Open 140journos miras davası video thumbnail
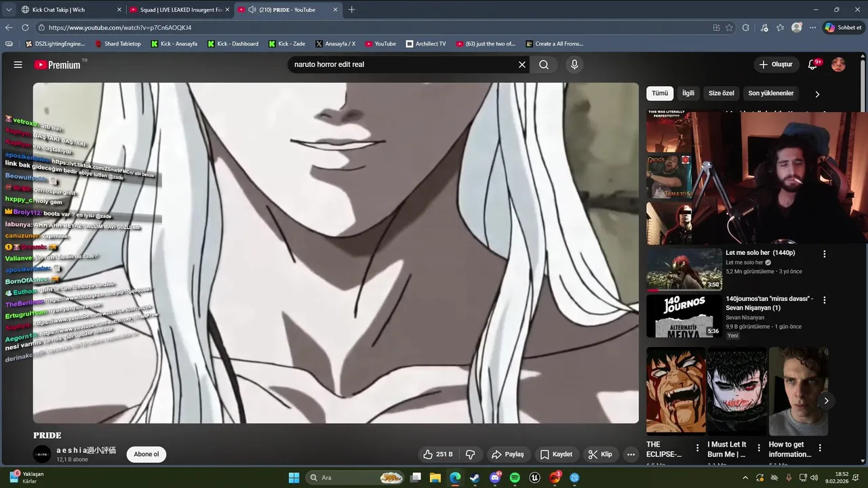Screen dimensions: 868x488 click(684, 316)
